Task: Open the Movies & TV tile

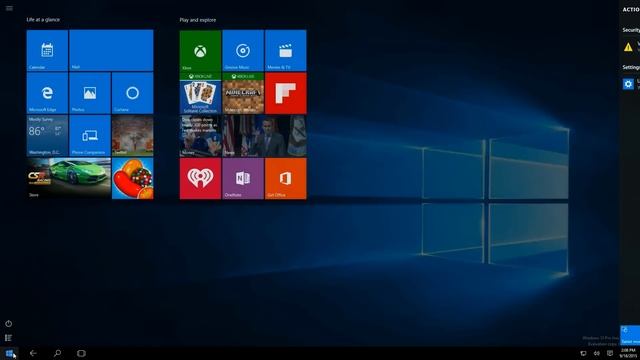Action: 286,51
